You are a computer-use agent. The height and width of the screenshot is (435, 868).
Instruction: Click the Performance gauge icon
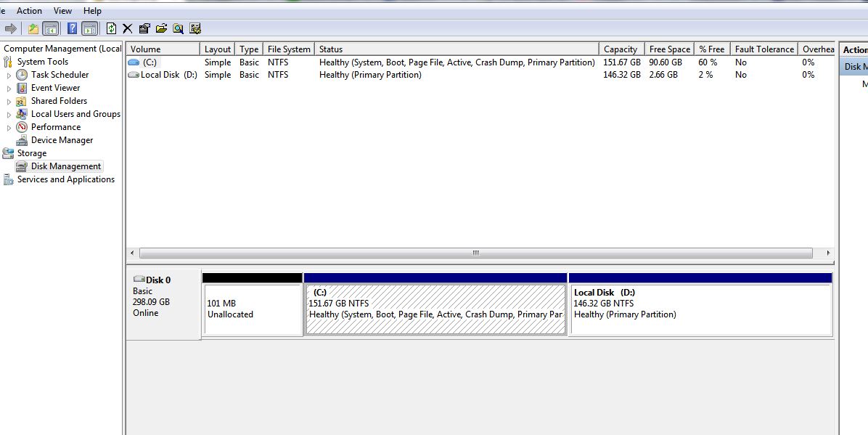[x=22, y=127]
